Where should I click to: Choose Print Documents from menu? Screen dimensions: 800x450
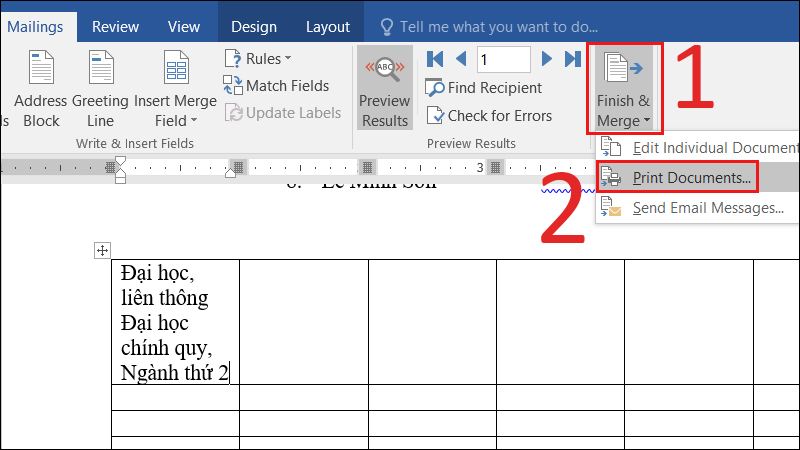pos(677,178)
